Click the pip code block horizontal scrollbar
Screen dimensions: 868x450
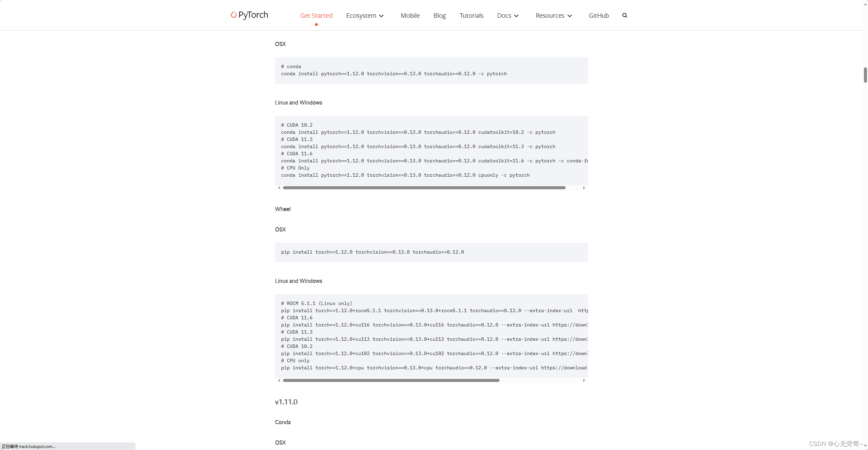[391, 380]
